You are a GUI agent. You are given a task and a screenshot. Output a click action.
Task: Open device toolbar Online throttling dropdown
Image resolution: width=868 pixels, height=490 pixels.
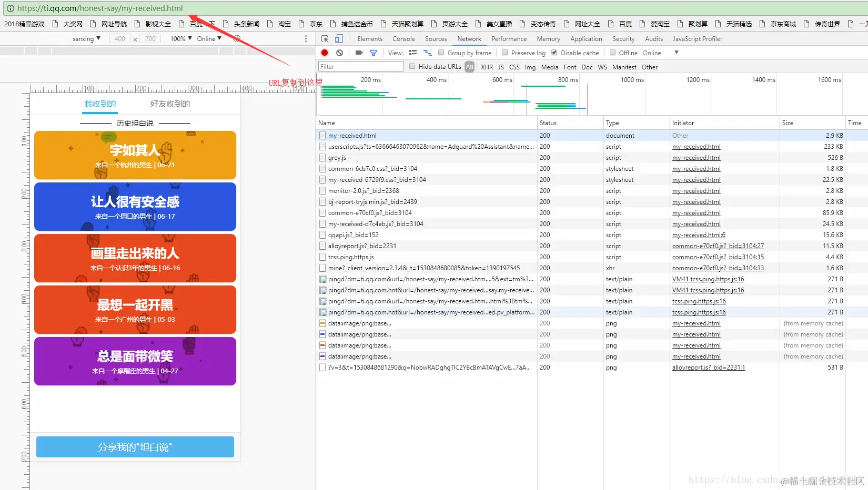click(x=209, y=38)
